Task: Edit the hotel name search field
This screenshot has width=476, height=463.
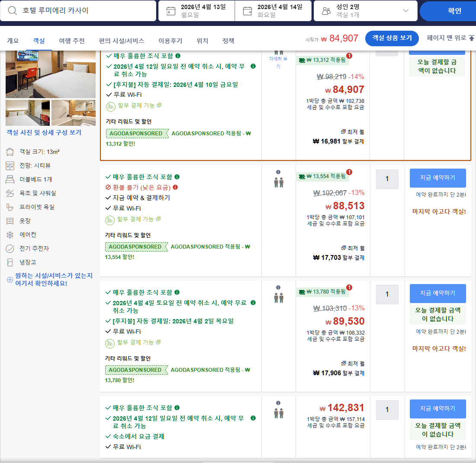Action: tap(78, 11)
